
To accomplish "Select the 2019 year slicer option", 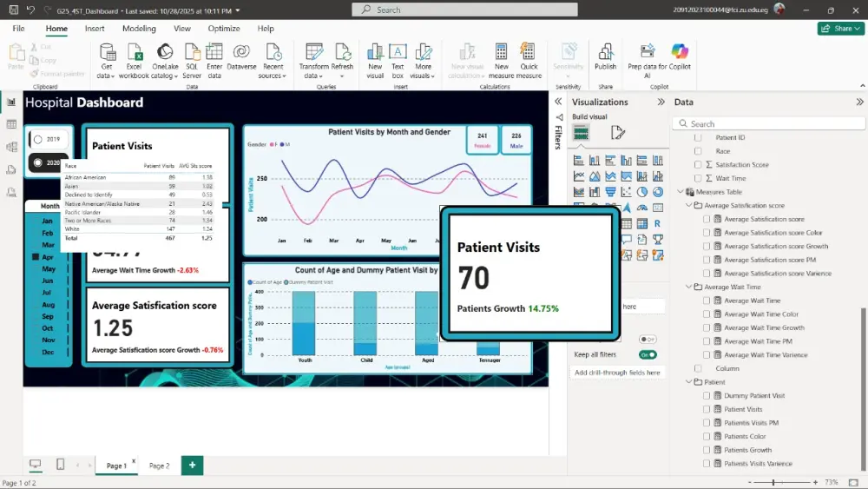I will (x=48, y=139).
